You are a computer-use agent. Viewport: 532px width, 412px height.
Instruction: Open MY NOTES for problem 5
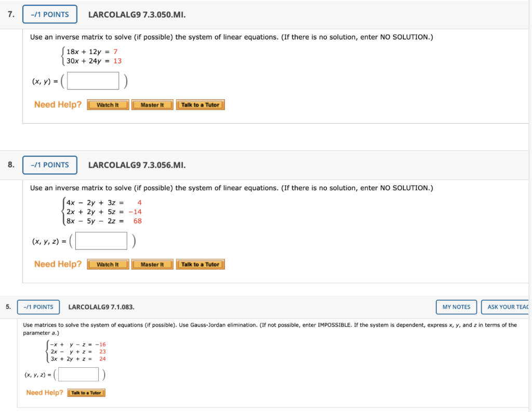coord(456,307)
